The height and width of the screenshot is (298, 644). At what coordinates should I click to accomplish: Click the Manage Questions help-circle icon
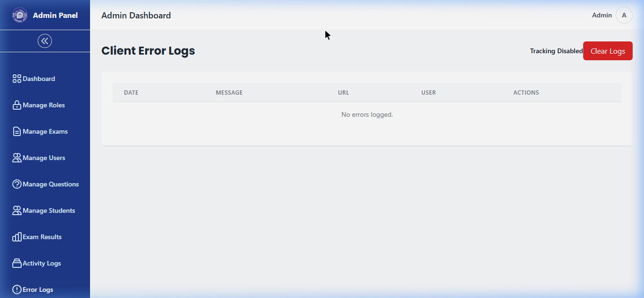pos(17,184)
